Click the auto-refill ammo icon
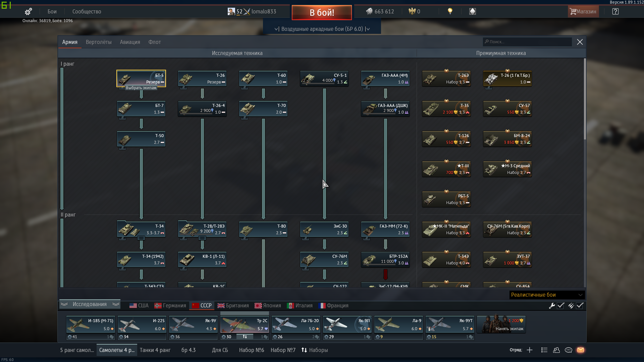Screen dimensions: 644x362 (571, 306)
